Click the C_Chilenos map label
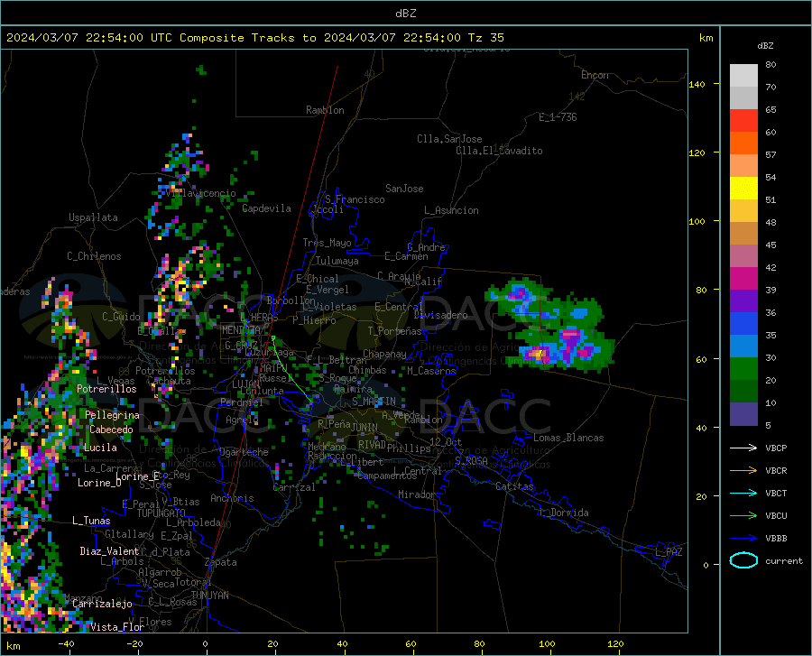Image resolution: width=812 pixels, height=656 pixels. coord(94,256)
